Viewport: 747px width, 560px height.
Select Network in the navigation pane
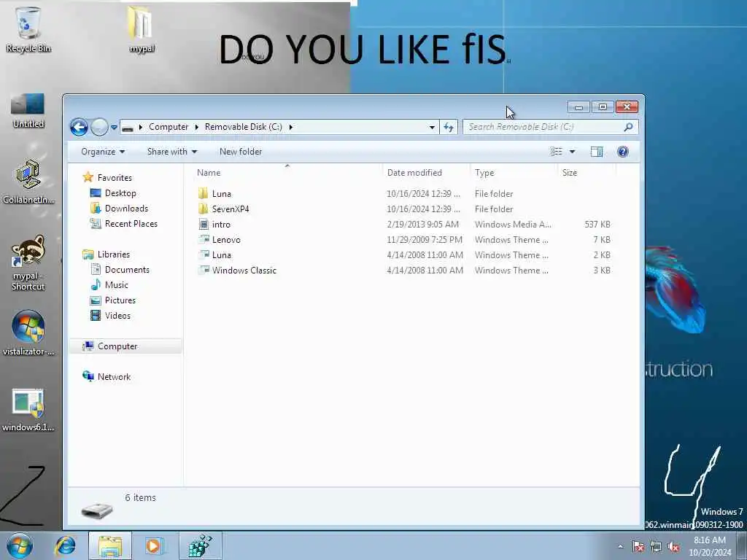coord(114,377)
